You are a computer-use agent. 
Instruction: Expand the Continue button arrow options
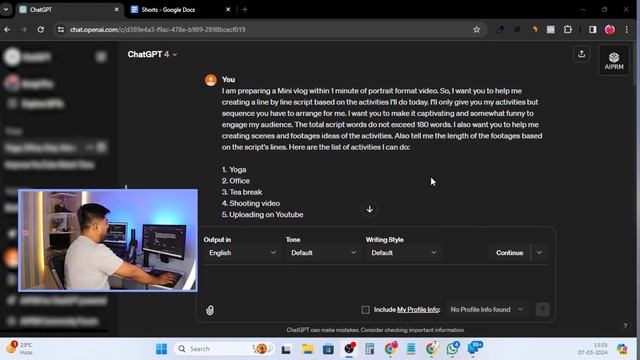pos(539,253)
